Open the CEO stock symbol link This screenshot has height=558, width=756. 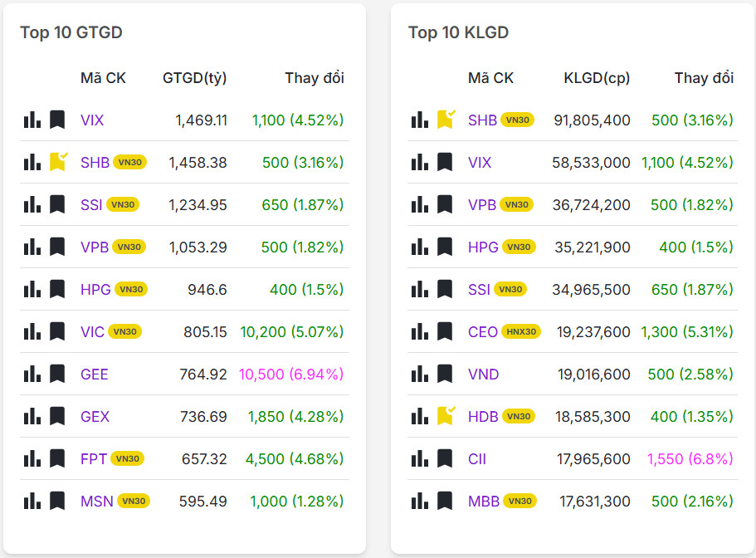(483, 332)
